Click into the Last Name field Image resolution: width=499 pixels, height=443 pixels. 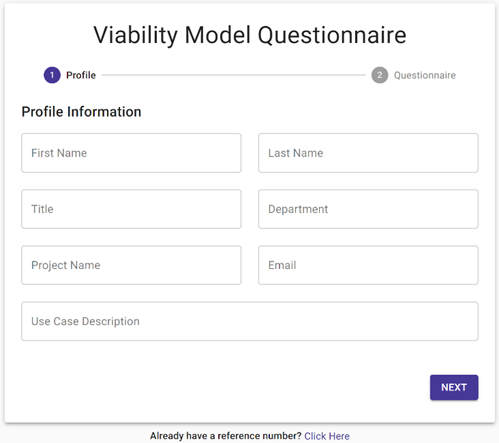point(368,153)
